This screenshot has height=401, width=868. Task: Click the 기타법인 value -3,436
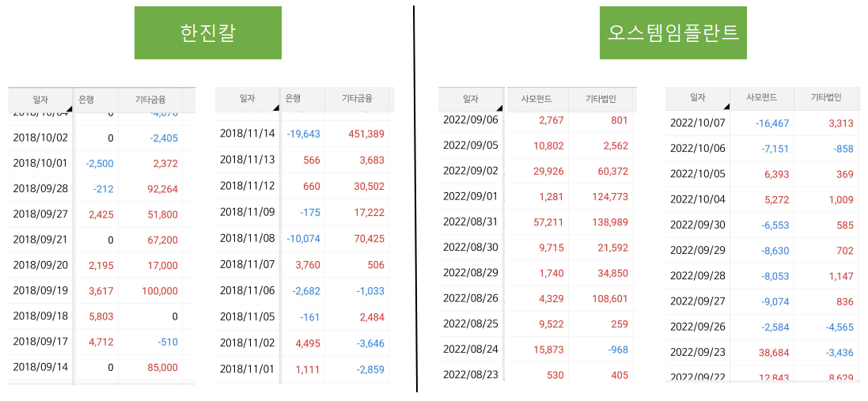tap(840, 352)
